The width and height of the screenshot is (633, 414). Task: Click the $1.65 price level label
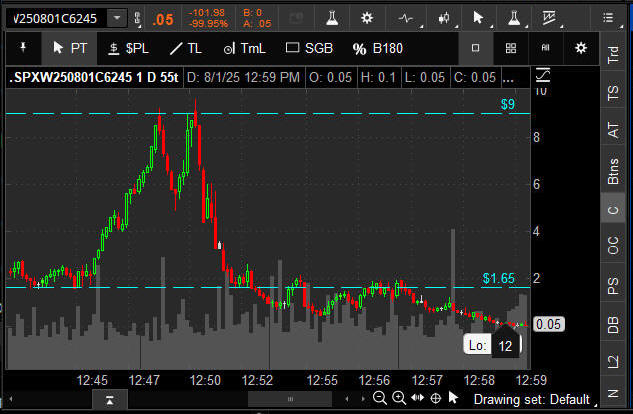pyautogui.click(x=499, y=278)
